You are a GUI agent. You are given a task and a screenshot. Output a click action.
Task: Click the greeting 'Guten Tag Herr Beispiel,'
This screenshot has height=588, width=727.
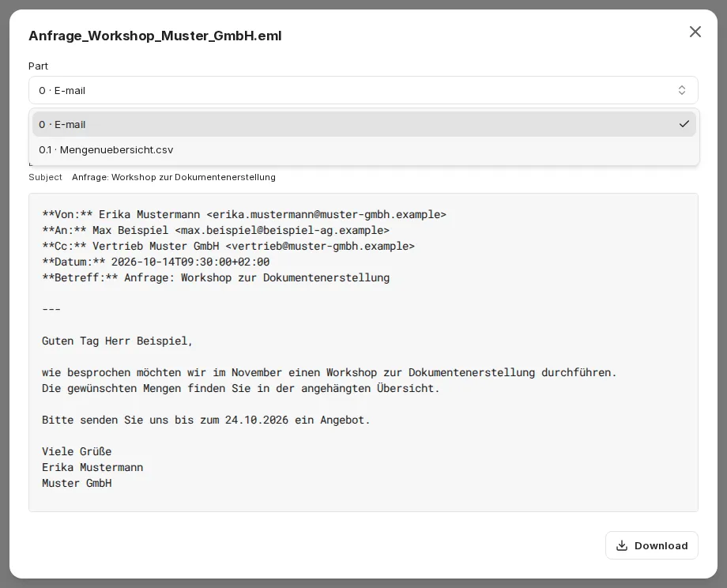[117, 341]
